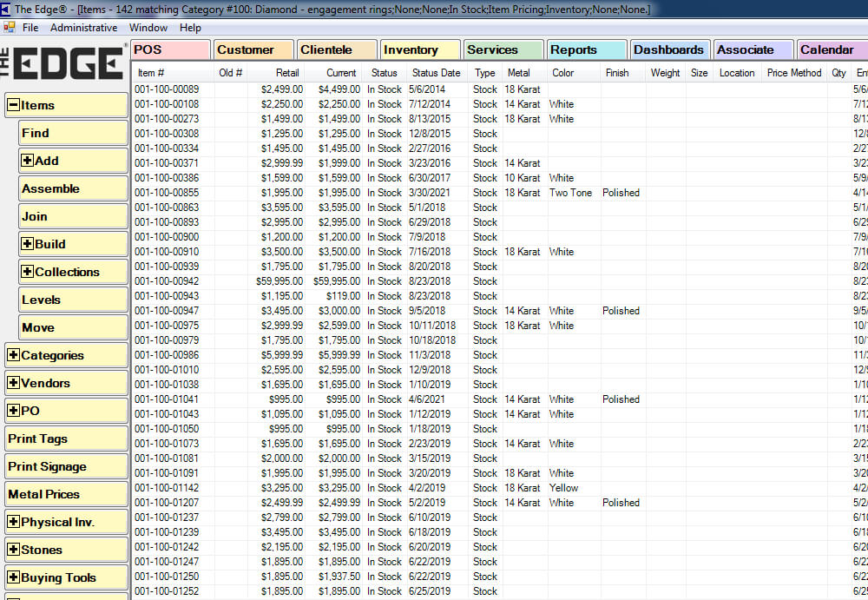Switch to the Associate tab

tap(753, 49)
